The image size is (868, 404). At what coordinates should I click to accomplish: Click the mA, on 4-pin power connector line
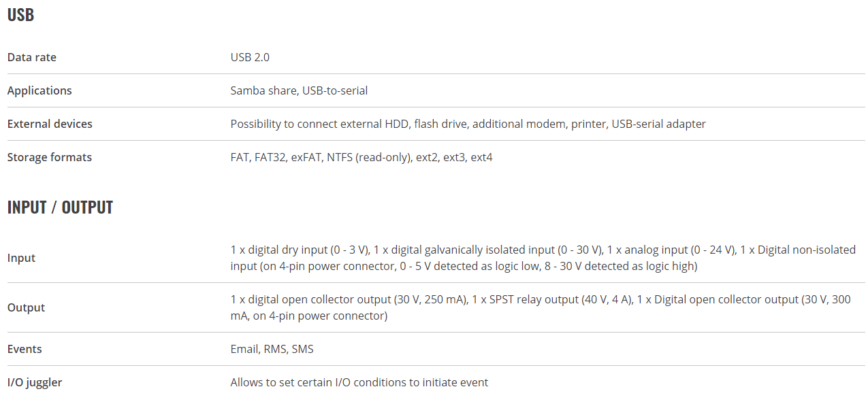coord(309,316)
